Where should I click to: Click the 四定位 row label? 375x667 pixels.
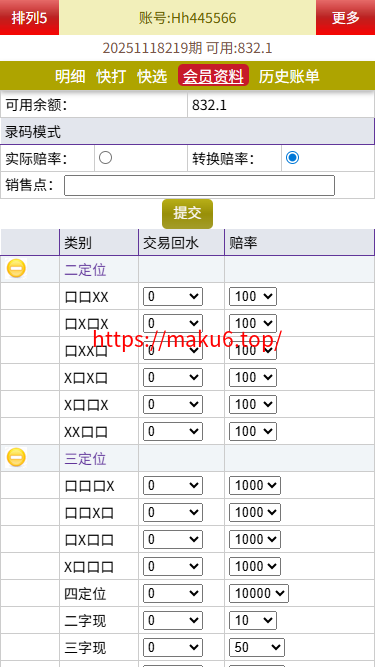85,594
